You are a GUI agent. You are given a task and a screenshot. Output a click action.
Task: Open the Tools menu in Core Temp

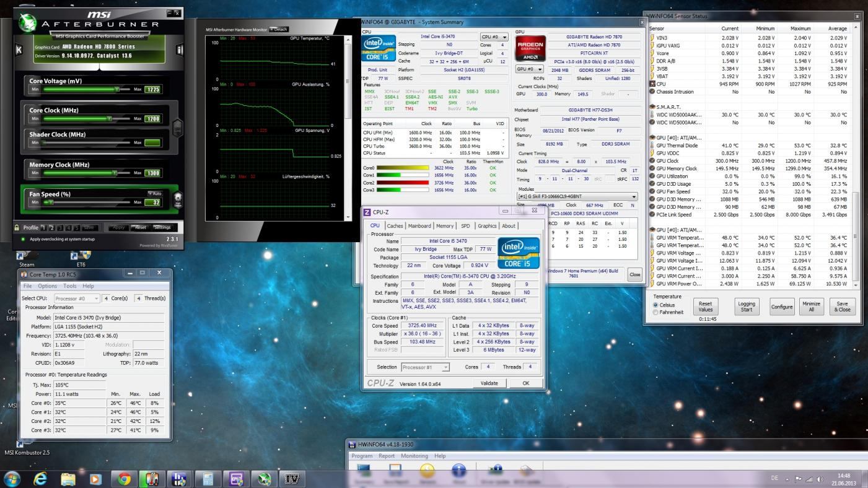pyautogui.click(x=70, y=286)
